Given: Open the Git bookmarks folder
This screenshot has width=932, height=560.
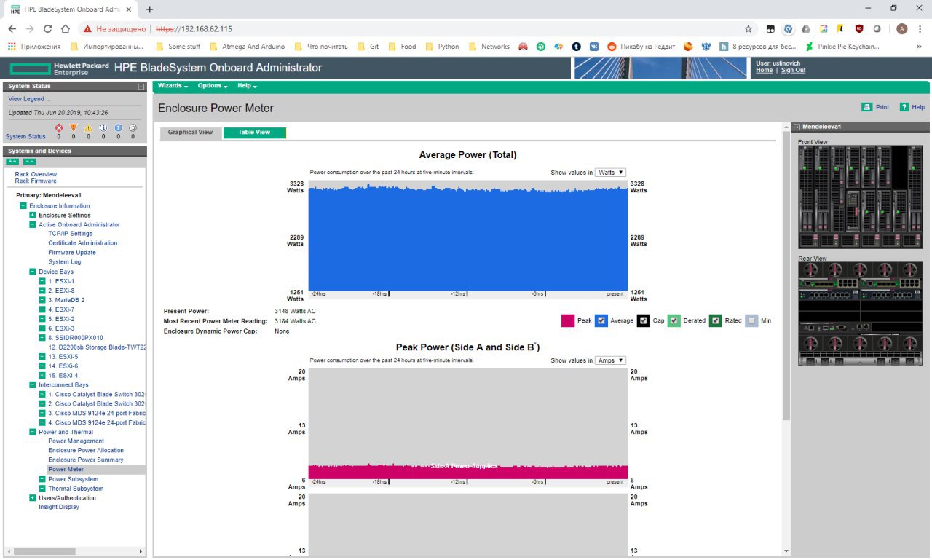Looking at the screenshot, I should (368, 47).
